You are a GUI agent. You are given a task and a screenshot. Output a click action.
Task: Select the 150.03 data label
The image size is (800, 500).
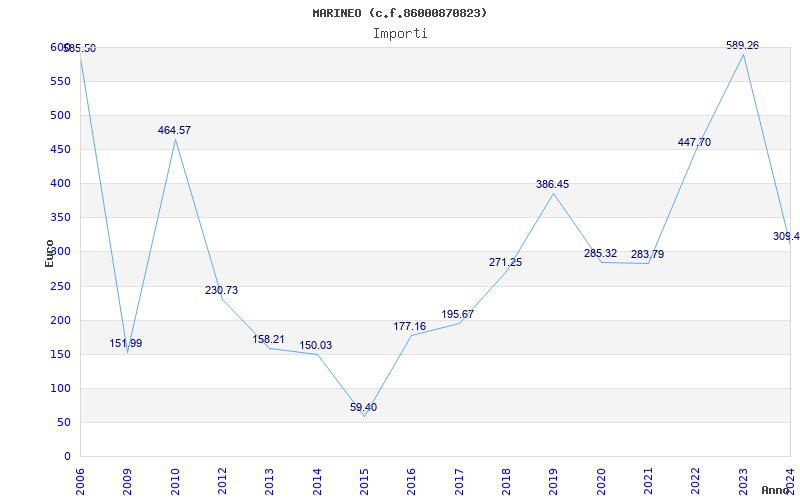tap(315, 345)
